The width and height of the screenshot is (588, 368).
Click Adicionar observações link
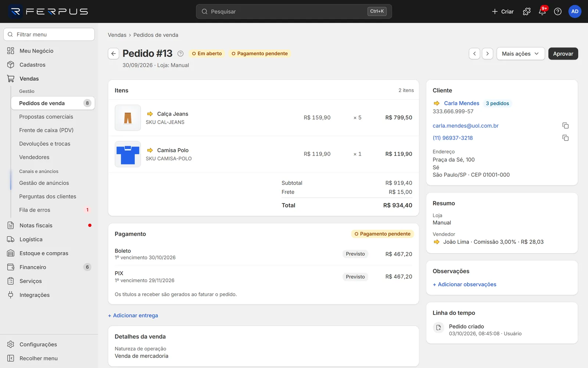point(465,284)
